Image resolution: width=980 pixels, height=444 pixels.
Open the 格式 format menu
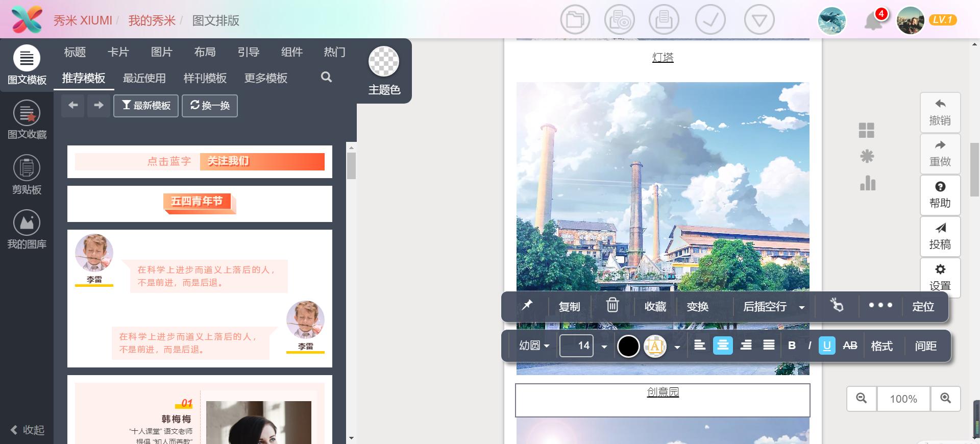coord(881,346)
